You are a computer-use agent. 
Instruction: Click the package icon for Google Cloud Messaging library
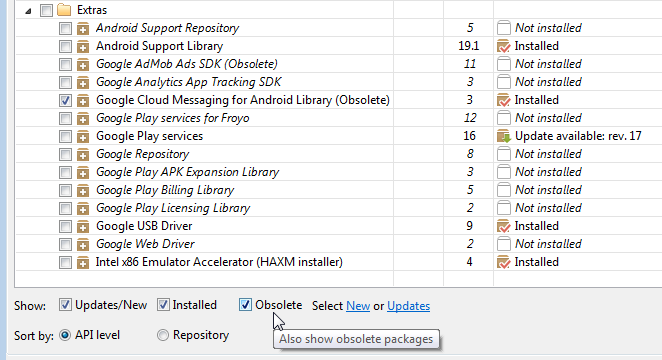[83, 100]
